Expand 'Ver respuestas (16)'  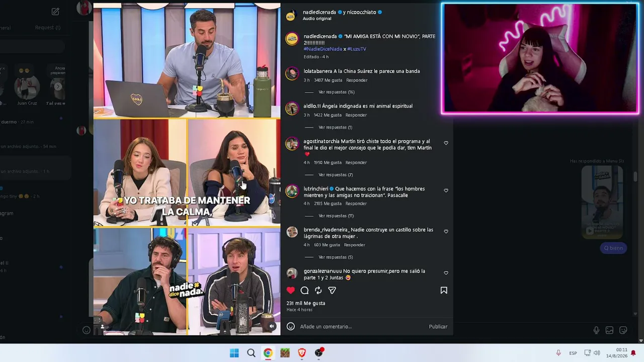point(336,92)
